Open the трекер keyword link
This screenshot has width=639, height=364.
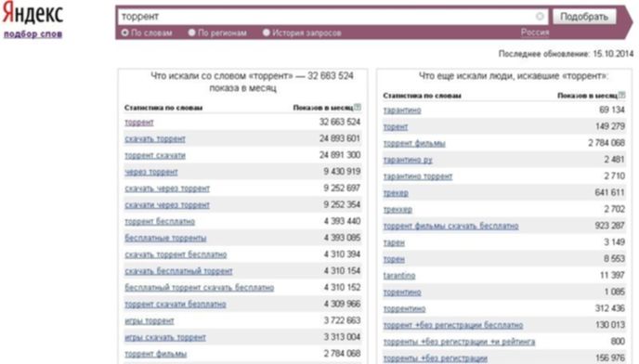pos(396,193)
